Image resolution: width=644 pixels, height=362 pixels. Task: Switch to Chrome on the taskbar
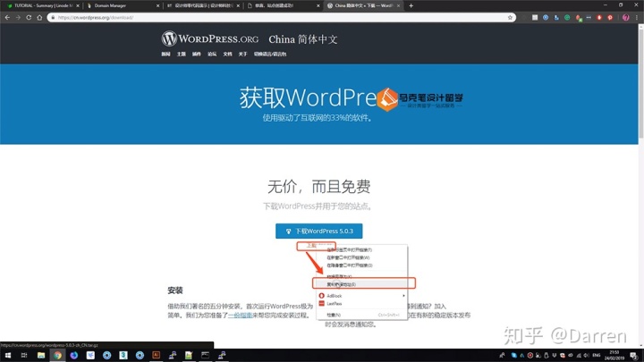(57, 355)
